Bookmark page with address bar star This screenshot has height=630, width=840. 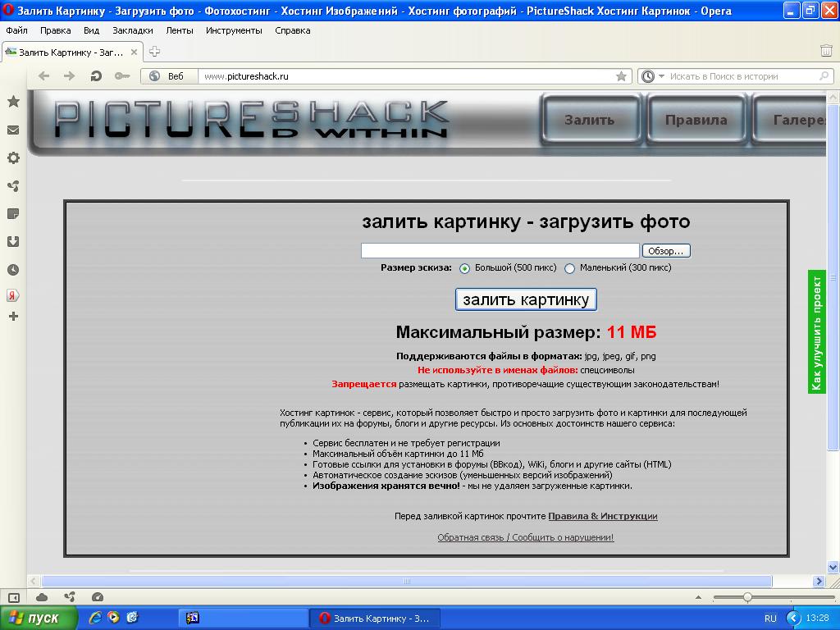coord(622,76)
